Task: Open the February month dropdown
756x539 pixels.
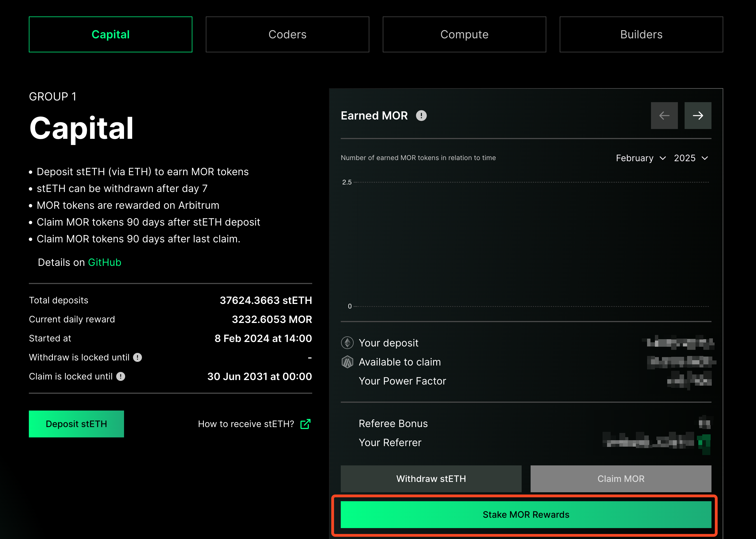Action: click(640, 158)
